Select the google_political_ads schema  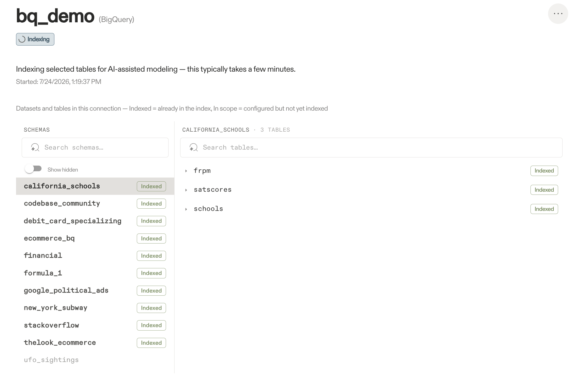click(x=95, y=290)
